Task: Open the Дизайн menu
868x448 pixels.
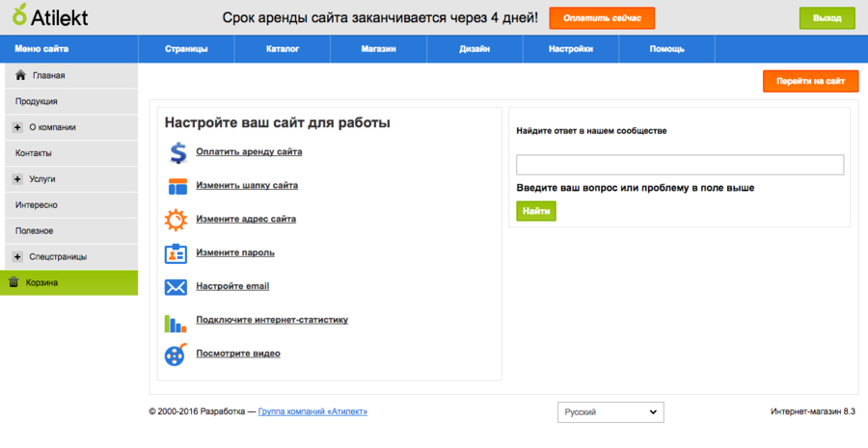Action: (x=475, y=49)
